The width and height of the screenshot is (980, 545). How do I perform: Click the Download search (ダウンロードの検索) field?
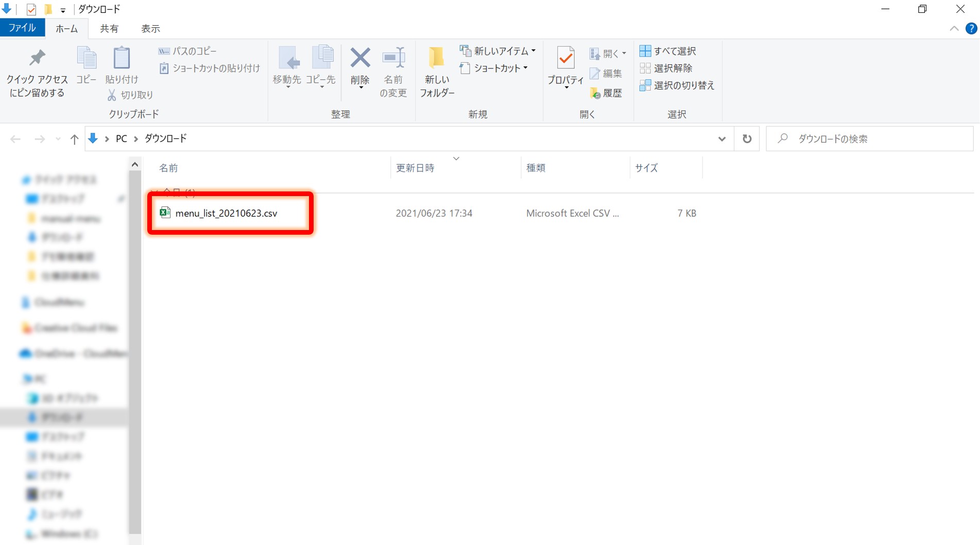pos(869,138)
